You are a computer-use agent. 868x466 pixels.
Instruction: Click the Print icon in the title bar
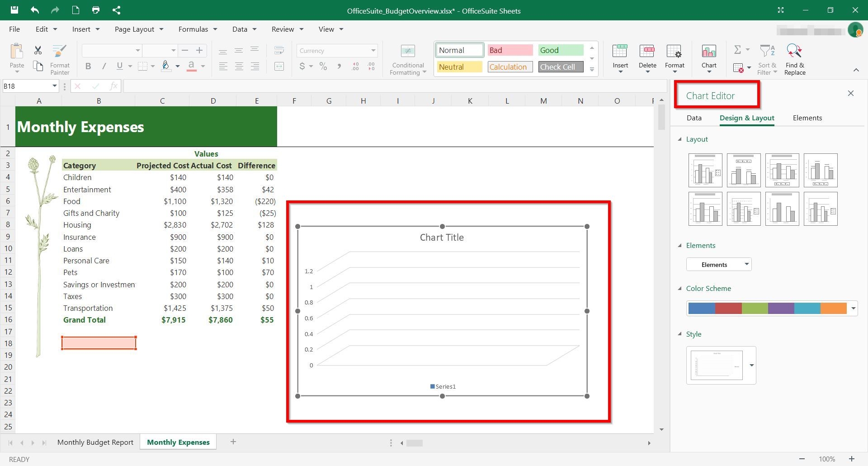[x=95, y=10]
